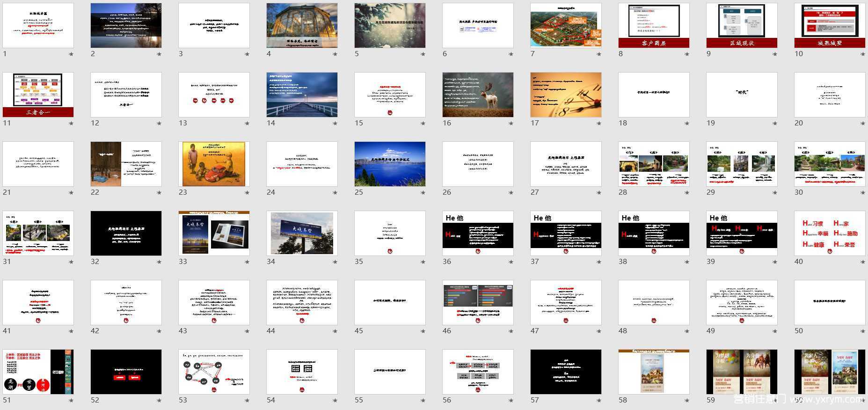Click the transition star under slide 25
868x410 pixels.
click(423, 193)
